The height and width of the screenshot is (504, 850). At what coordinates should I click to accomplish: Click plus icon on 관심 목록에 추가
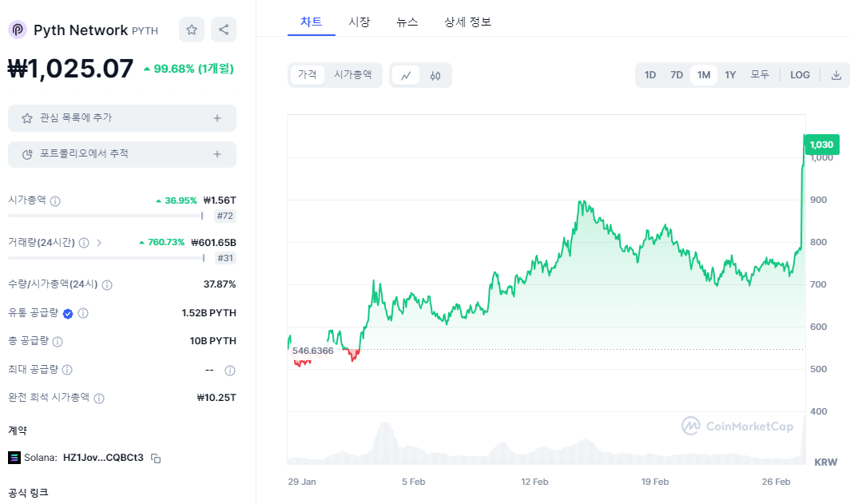point(216,118)
